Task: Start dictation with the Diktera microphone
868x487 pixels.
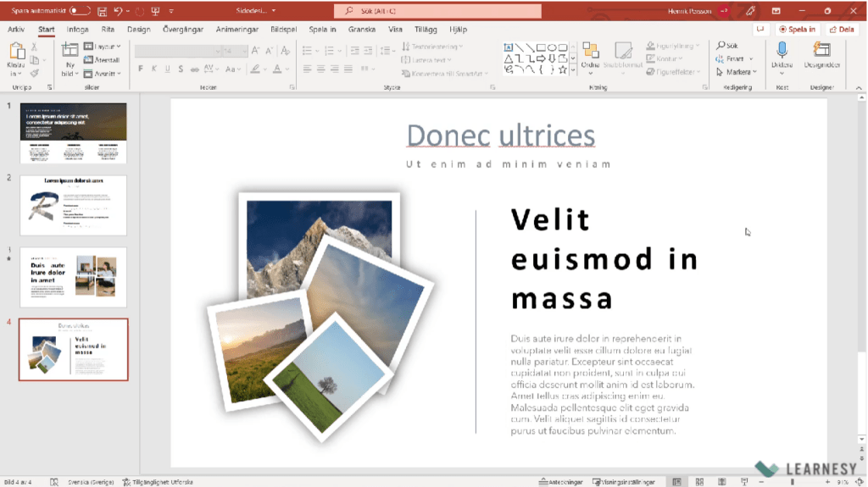Action: coord(782,52)
